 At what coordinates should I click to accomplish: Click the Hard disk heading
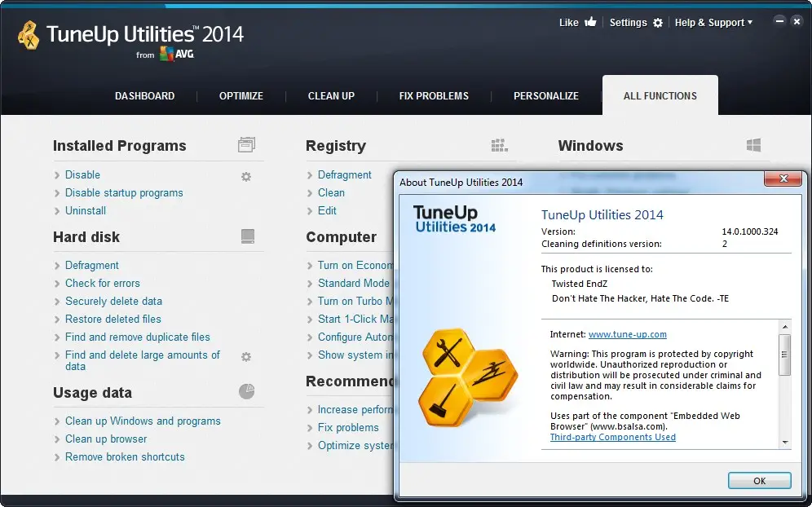tap(86, 236)
